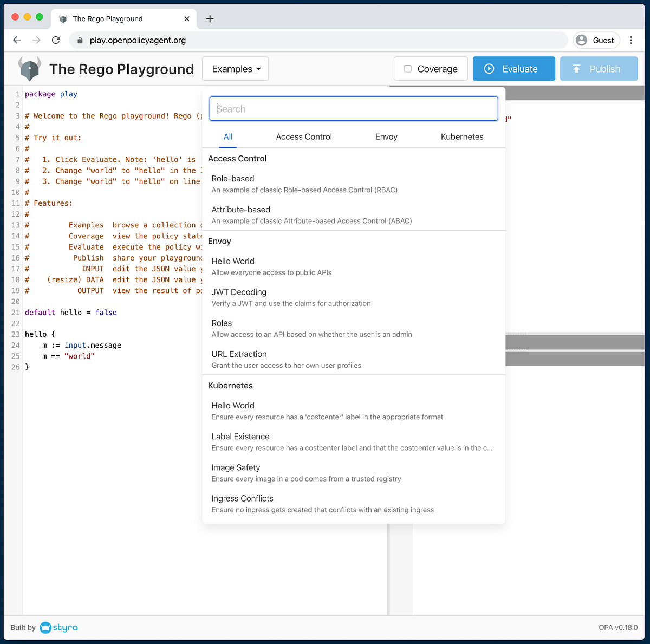The height and width of the screenshot is (644, 650).
Task: Click the padlock icon in the address bar
Action: tap(79, 40)
